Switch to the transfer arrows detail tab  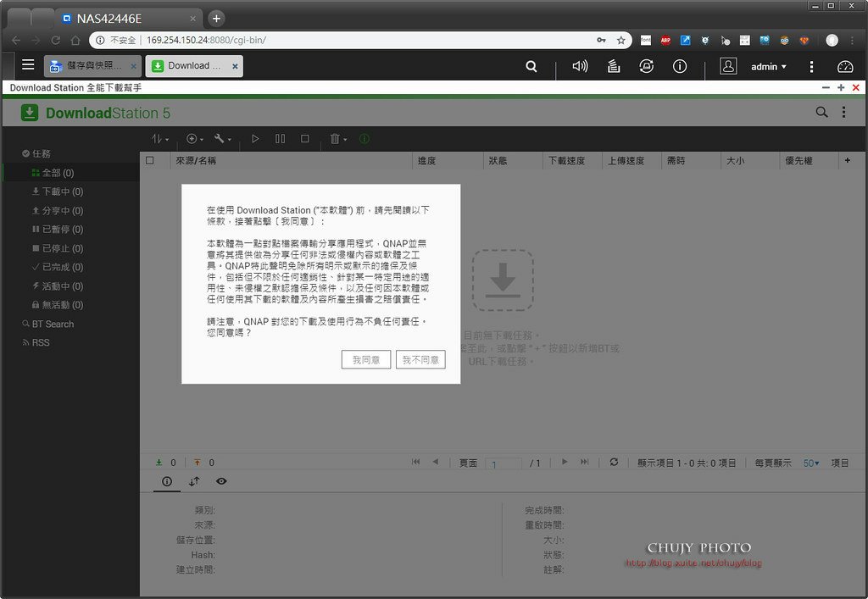pos(194,481)
